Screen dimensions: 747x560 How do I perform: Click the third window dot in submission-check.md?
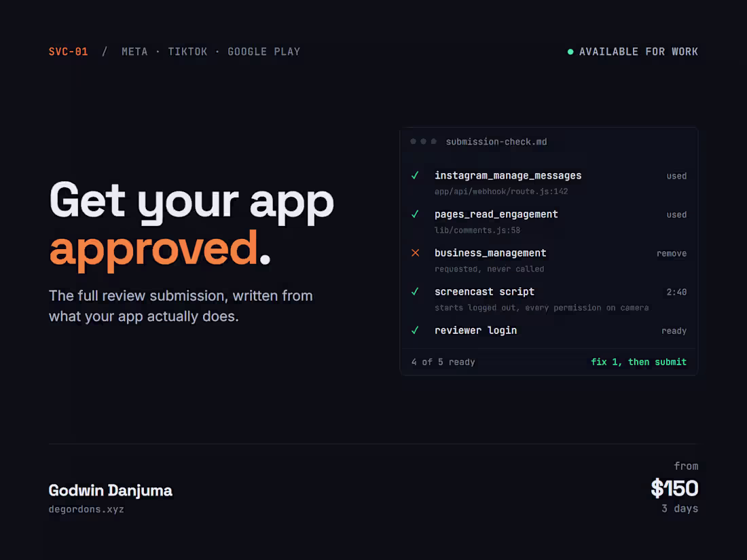pos(433,141)
